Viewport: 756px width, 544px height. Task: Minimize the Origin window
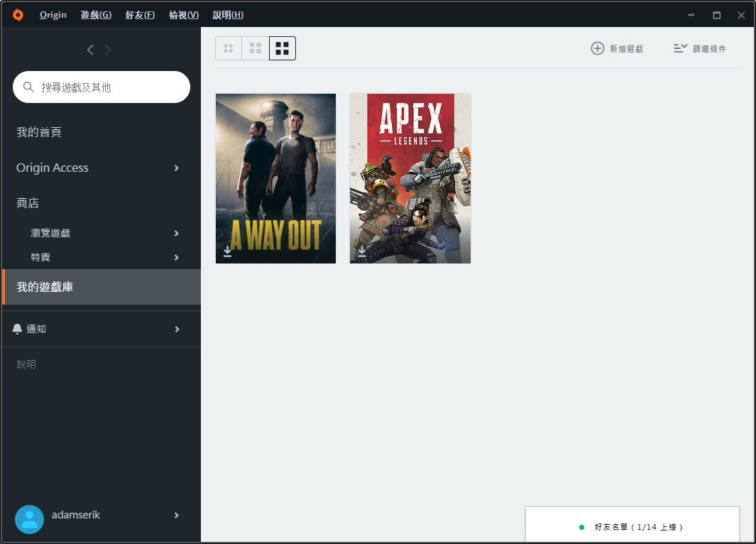(x=691, y=15)
